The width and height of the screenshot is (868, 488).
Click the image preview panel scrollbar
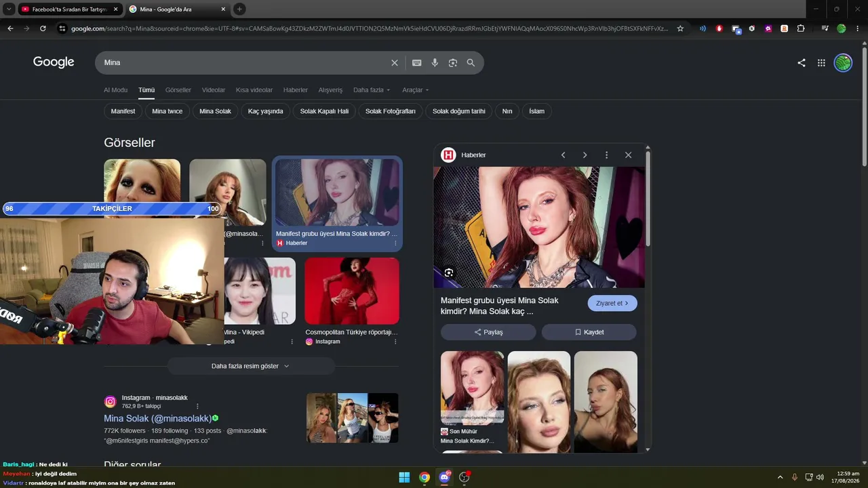pos(648,198)
